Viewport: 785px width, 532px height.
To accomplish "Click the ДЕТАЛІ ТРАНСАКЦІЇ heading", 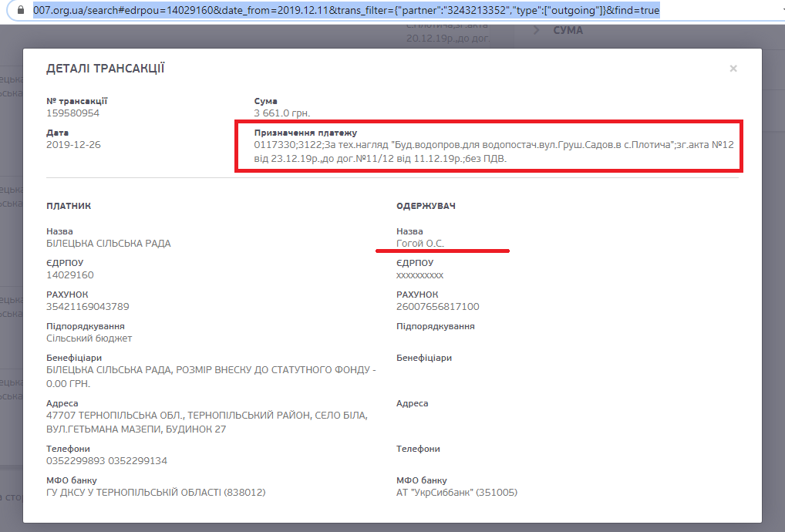I will pos(105,69).
